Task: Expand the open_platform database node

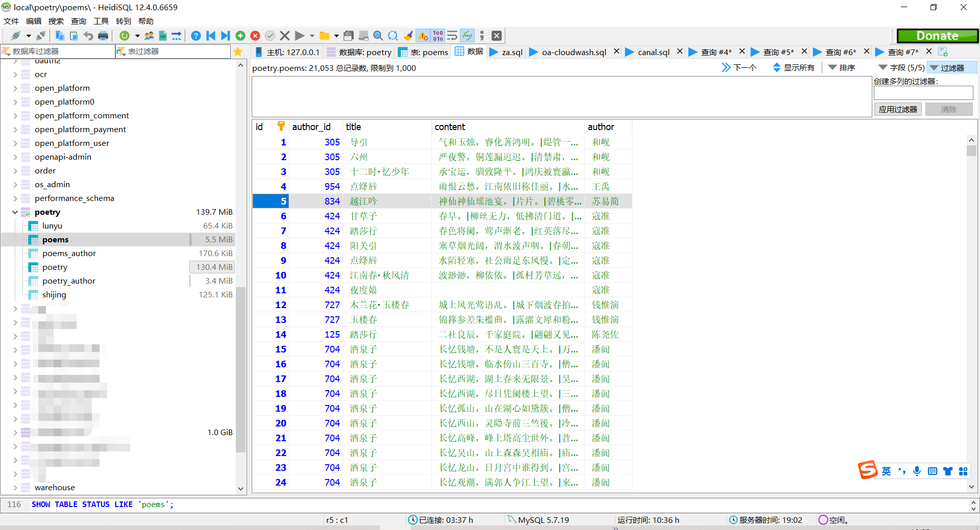Action: (x=15, y=88)
